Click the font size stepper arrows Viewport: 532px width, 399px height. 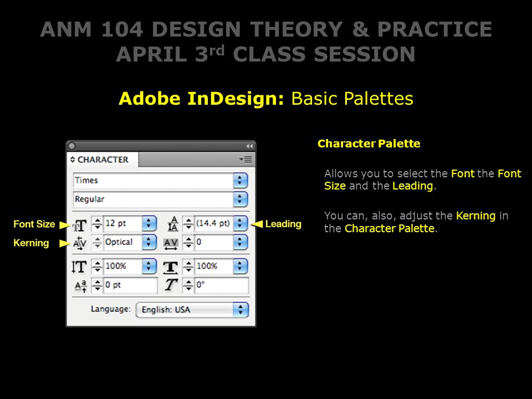(x=98, y=223)
